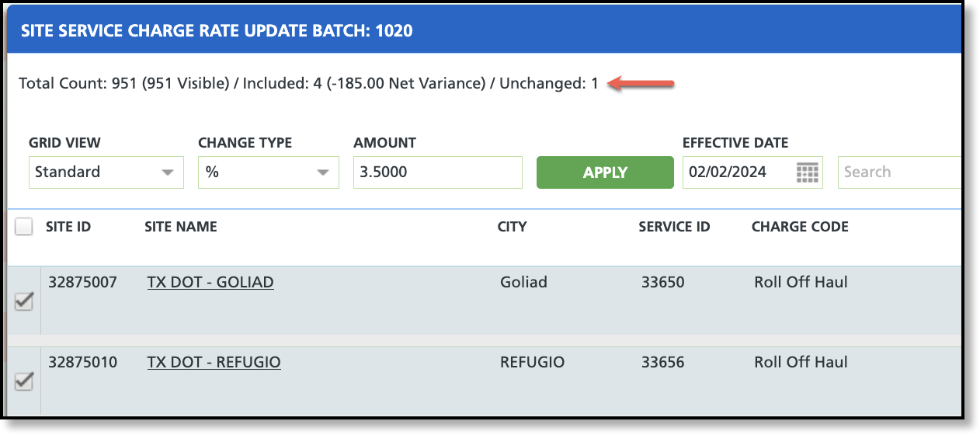Click into the Search box

[x=899, y=172]
